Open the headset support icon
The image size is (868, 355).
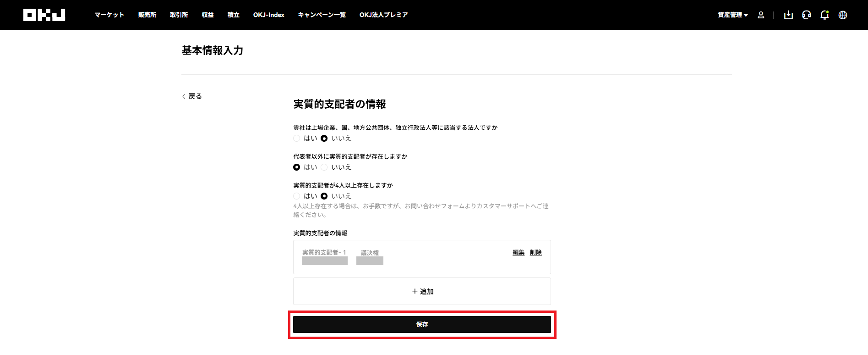[807, 15]
